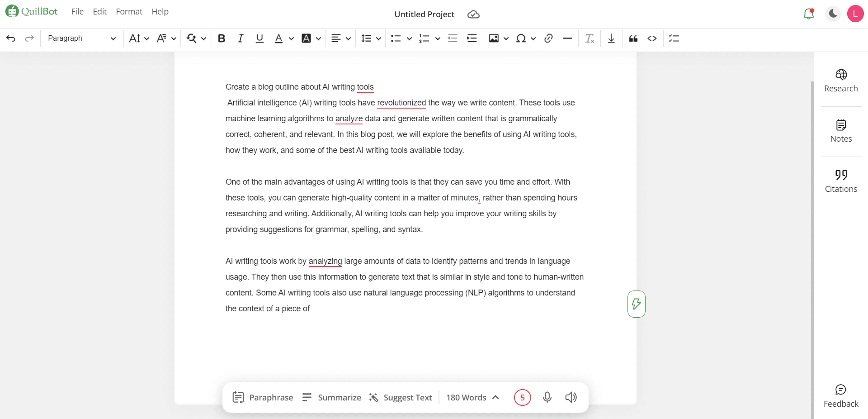Insert a horizontal line
This screenshot has height=419, width=868.
point(567,38)
